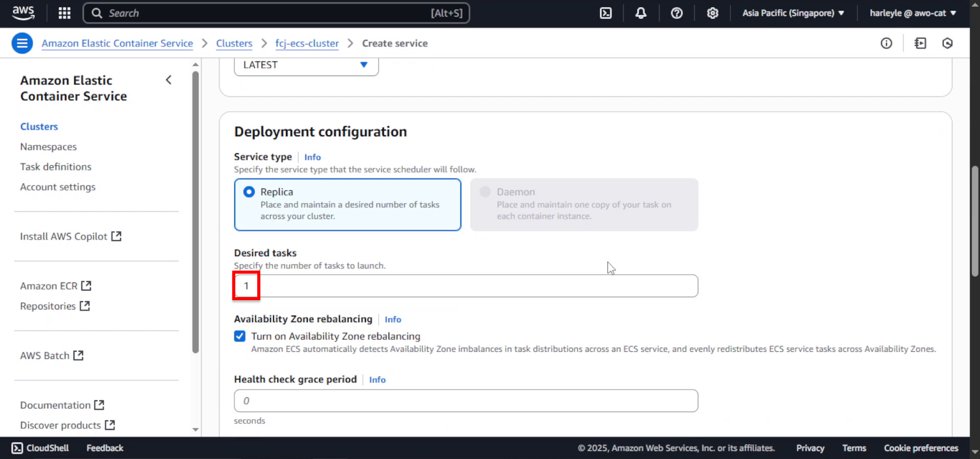The image size is (980, 459).
Task: Open the AWS services grid menu
Action: point(64,13)
